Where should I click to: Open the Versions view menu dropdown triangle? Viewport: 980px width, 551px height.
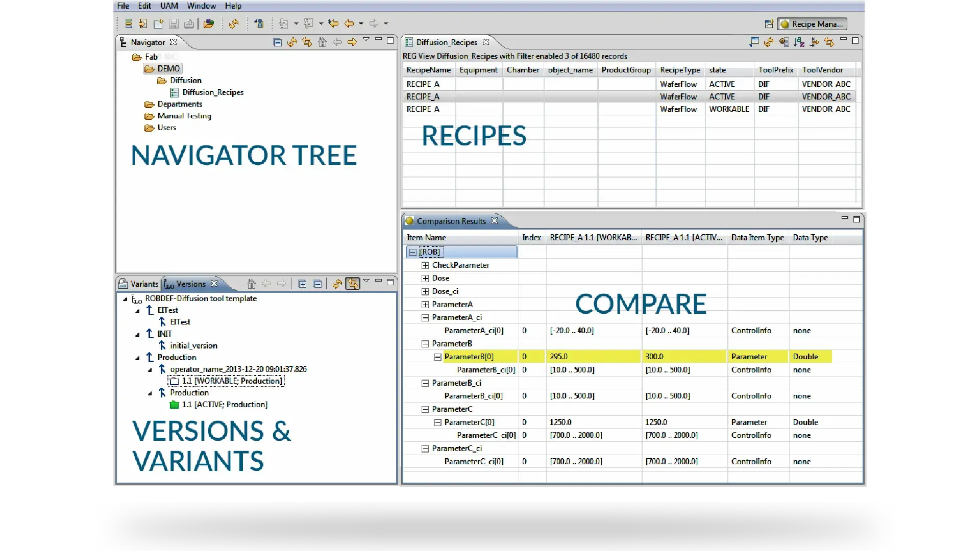point(366,281)
